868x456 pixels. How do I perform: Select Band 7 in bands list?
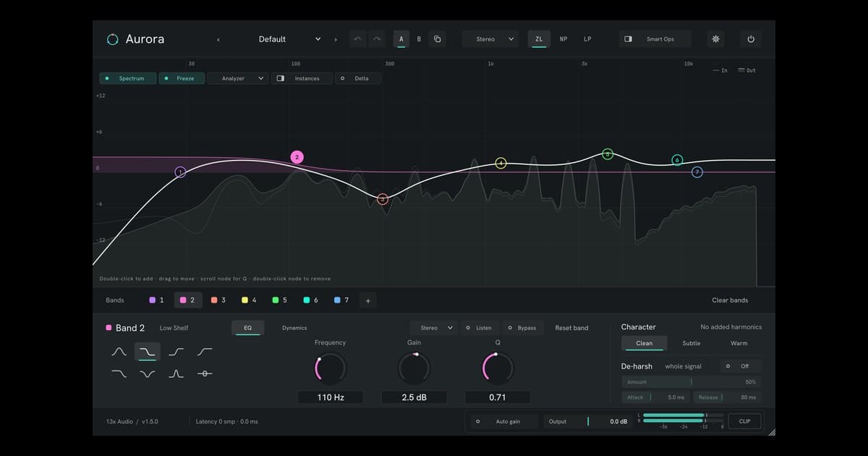pos(341,300)
